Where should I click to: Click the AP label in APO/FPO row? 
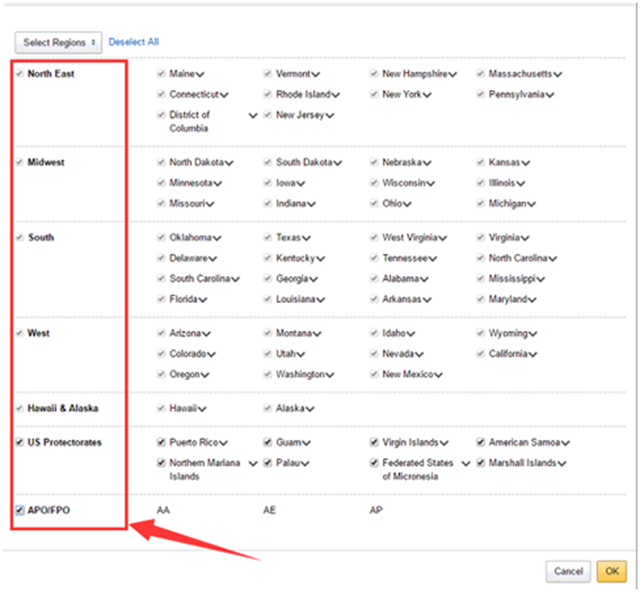pos(376,510)
